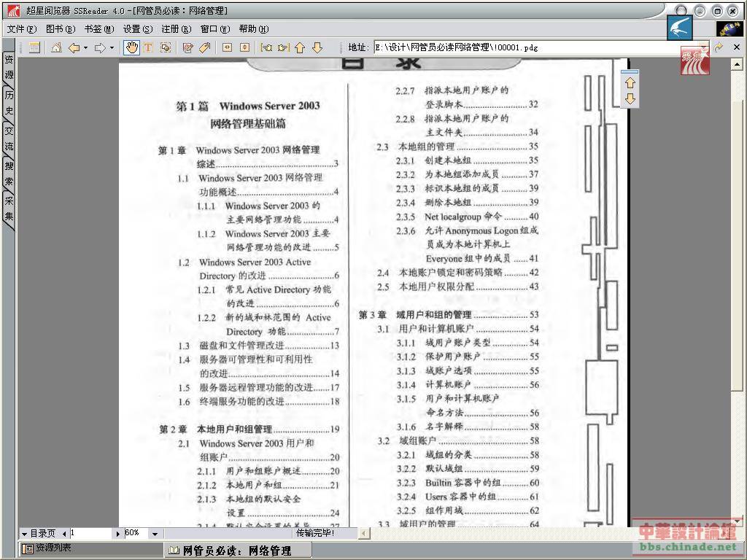Click the resource list icon at the bottom
The width and height of the screenshot is (747, 560).
28,549
